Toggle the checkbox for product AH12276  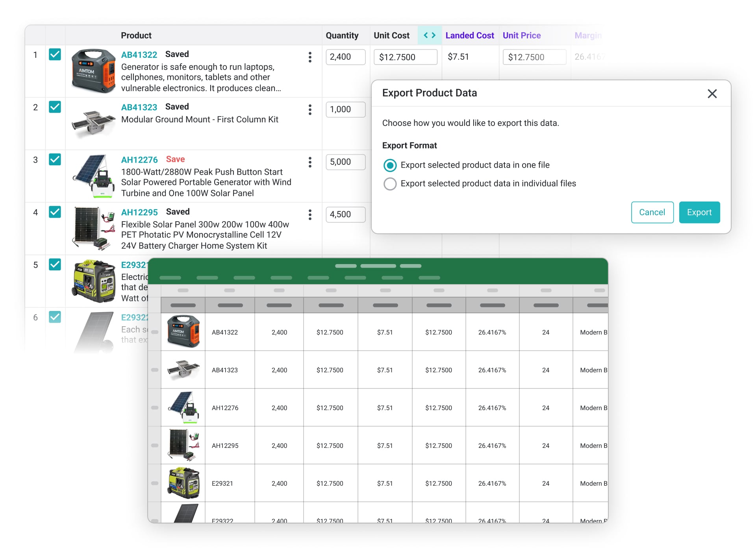(x=55, y=159)
